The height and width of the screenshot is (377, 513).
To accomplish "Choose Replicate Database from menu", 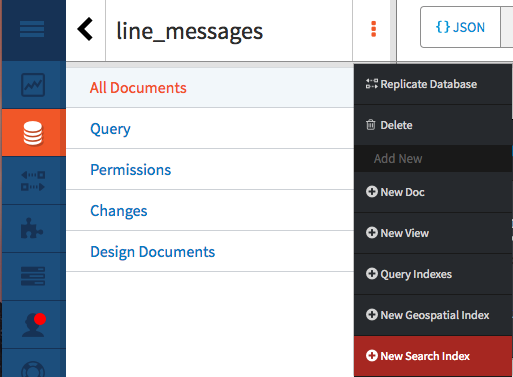I will pyautogui.click(x=433, y=84).
